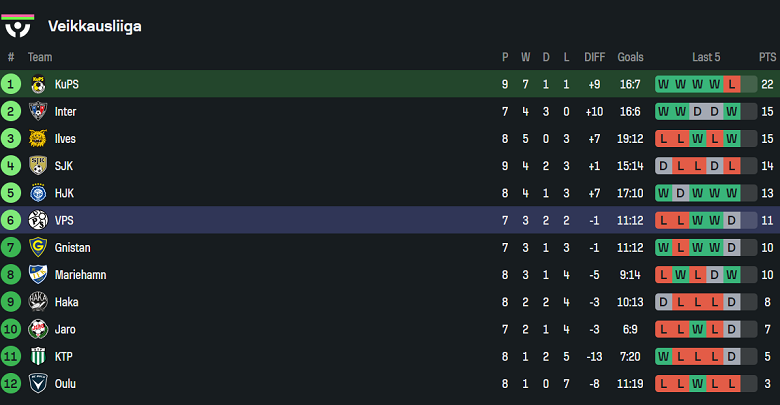
Task: Click the KTP team badge
Action: pos(38,356)
